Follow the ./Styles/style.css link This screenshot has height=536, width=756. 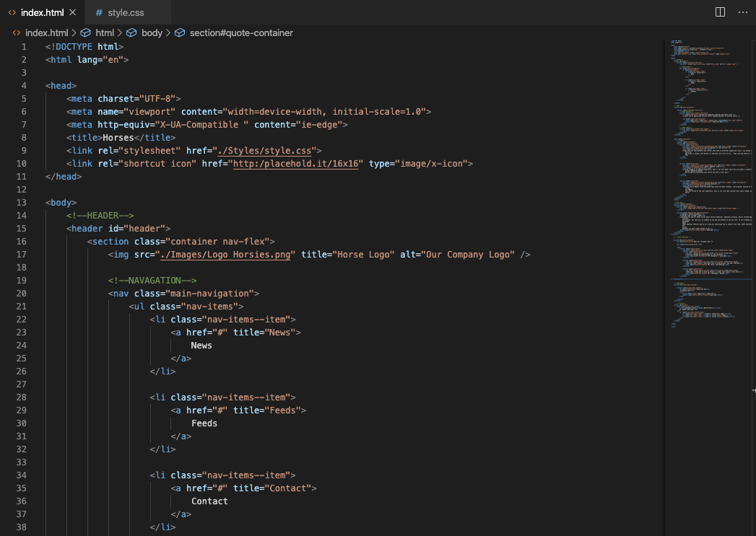coord(264,151)
